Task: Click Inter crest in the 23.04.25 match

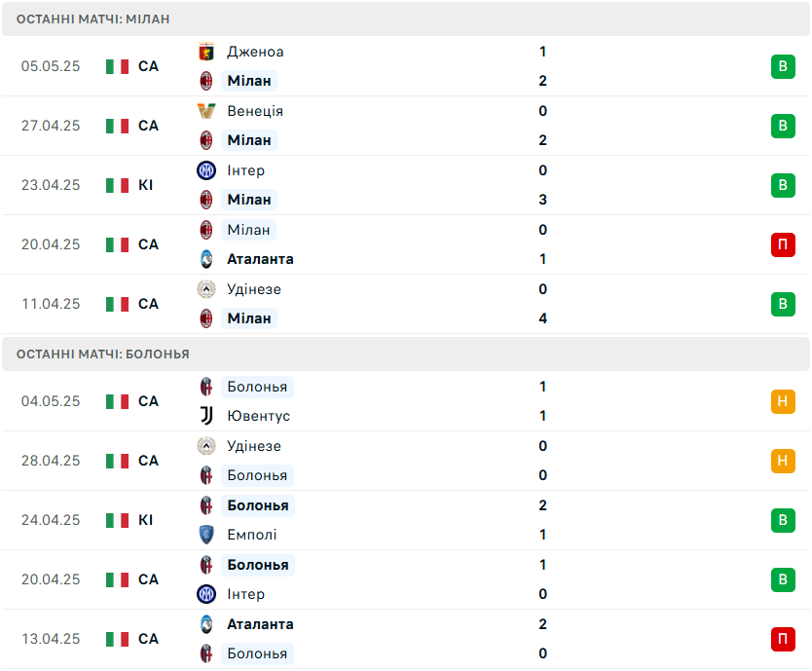Action: coord(205,170)
